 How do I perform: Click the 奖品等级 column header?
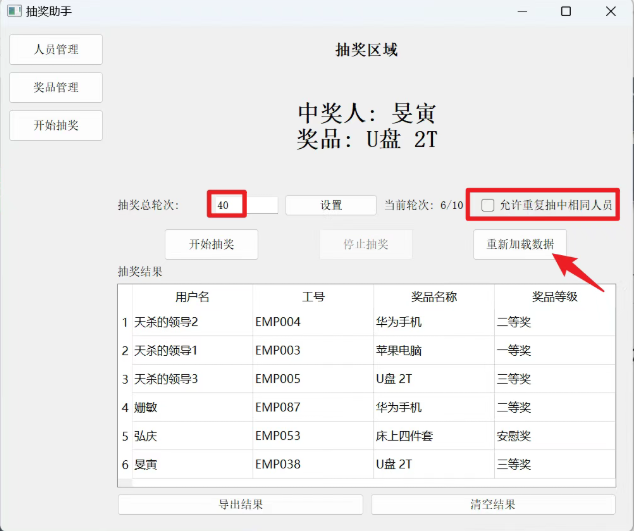point(554,297)
